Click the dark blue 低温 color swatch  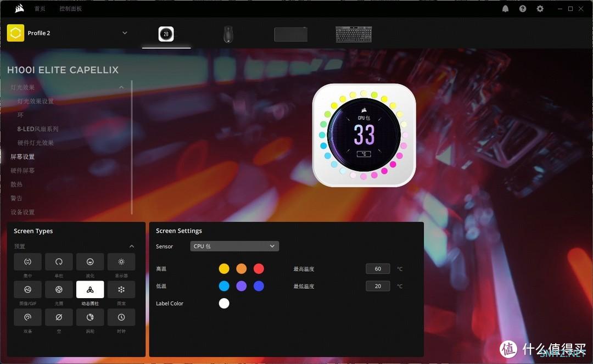[259, 286]
